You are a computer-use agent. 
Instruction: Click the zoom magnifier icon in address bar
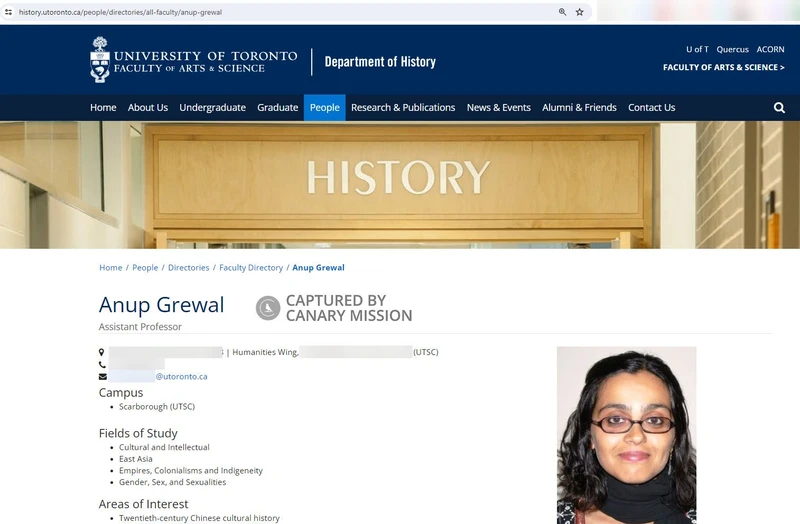(x=562, y=12)
